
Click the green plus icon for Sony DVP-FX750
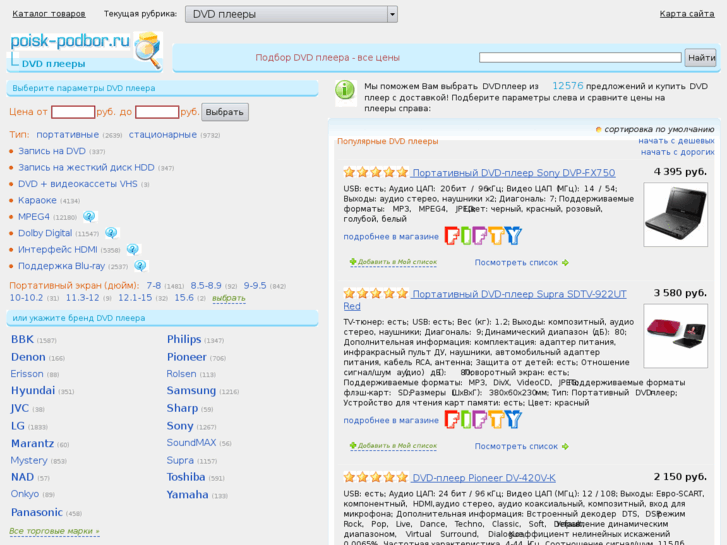click(x=353, y=262)
